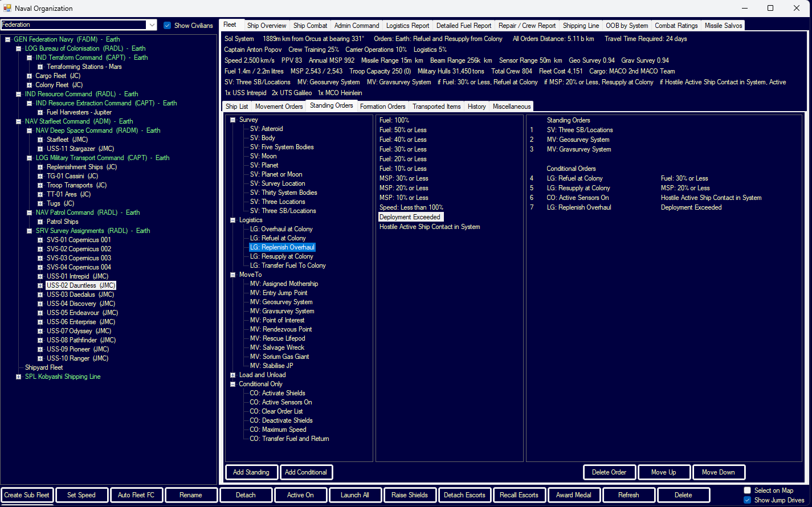The image size is (812, 507).
Task: Click the Recall Escorts button
Action: tap(519, 495)
